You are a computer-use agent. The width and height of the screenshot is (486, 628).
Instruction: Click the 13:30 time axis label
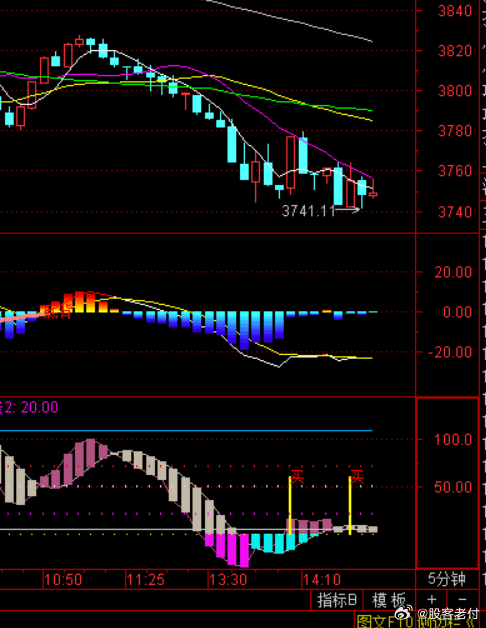(228, 580)
